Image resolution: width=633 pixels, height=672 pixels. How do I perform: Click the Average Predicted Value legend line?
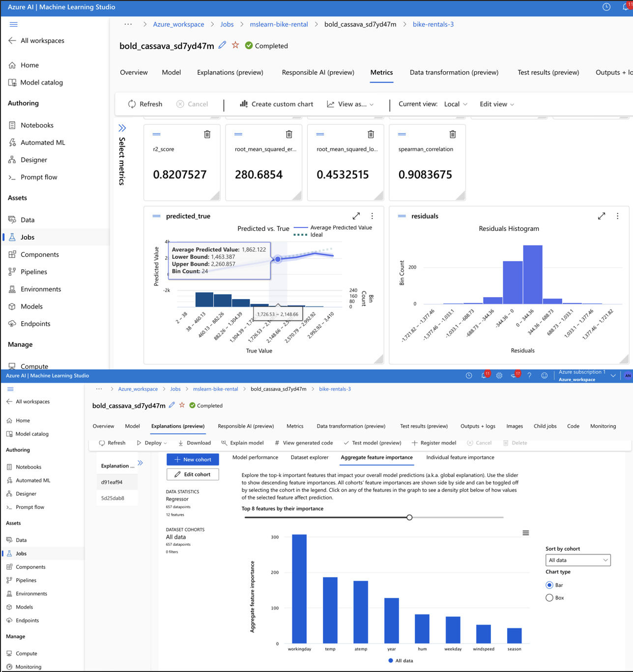300,227
